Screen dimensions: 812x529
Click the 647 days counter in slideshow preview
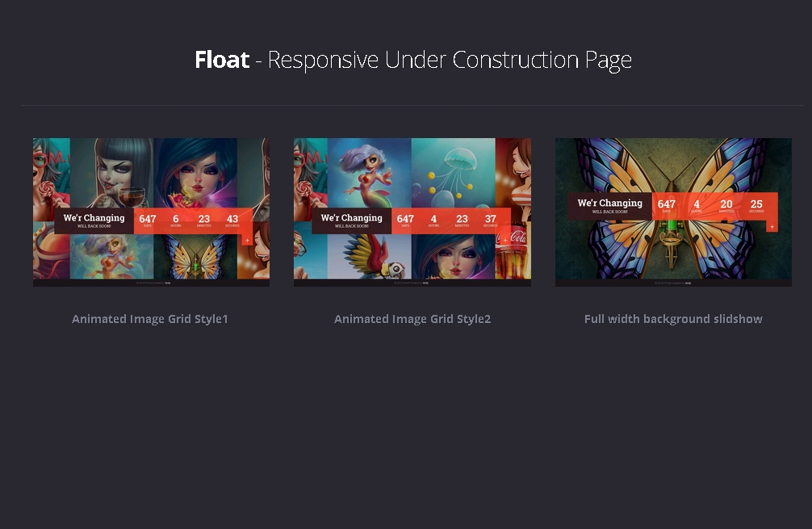point(666,206)
